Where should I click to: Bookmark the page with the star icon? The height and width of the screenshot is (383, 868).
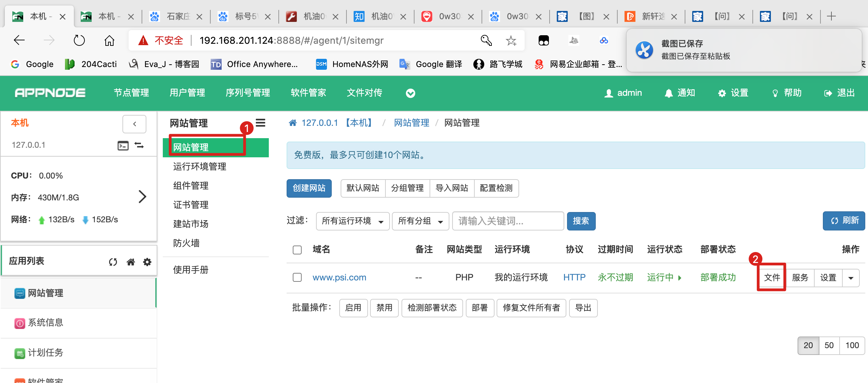click(511, 41)
